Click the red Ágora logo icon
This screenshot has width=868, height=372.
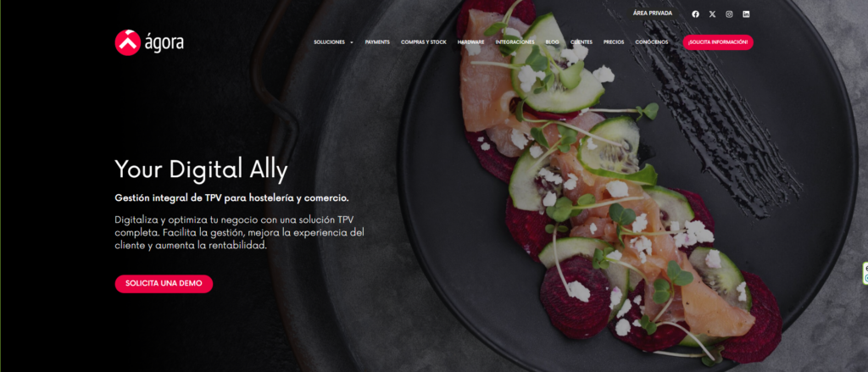(127, 42)
